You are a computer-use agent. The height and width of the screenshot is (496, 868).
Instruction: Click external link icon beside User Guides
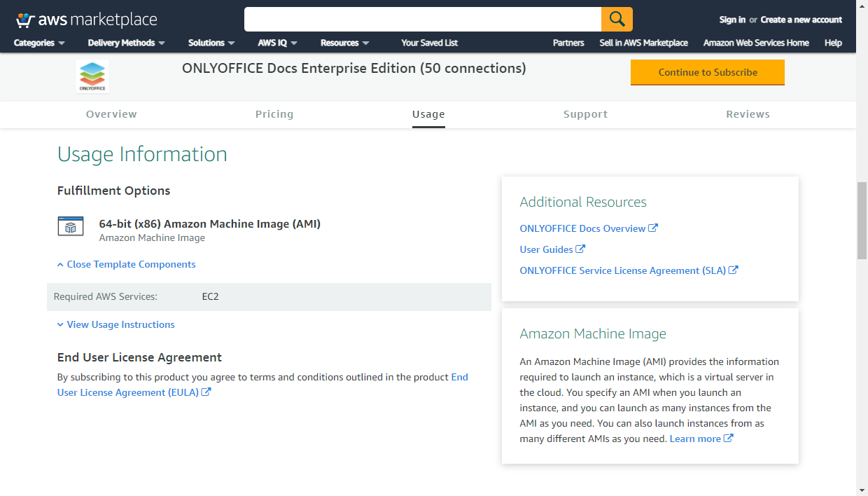[580, 249]
